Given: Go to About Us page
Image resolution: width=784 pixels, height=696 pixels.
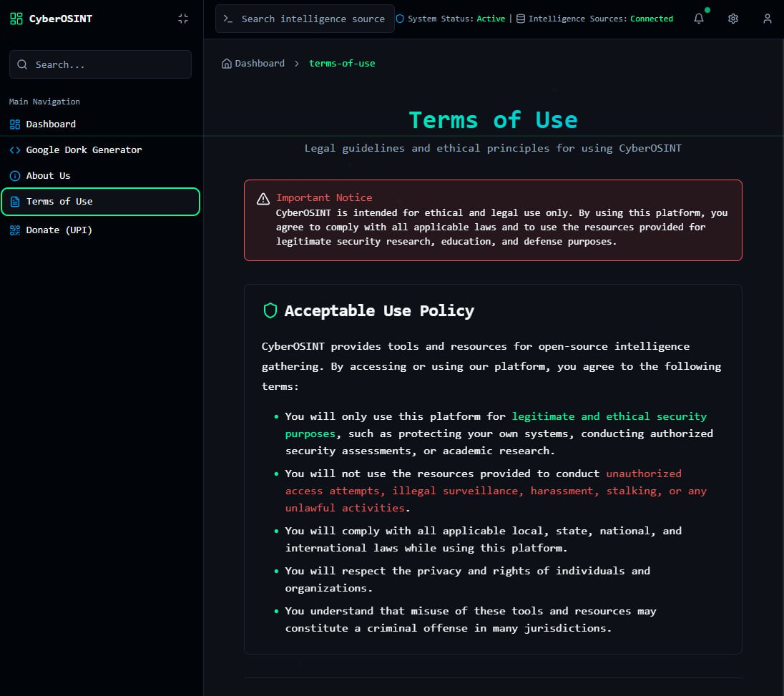Looking at the screenshot, I should (x=102, y=175).
